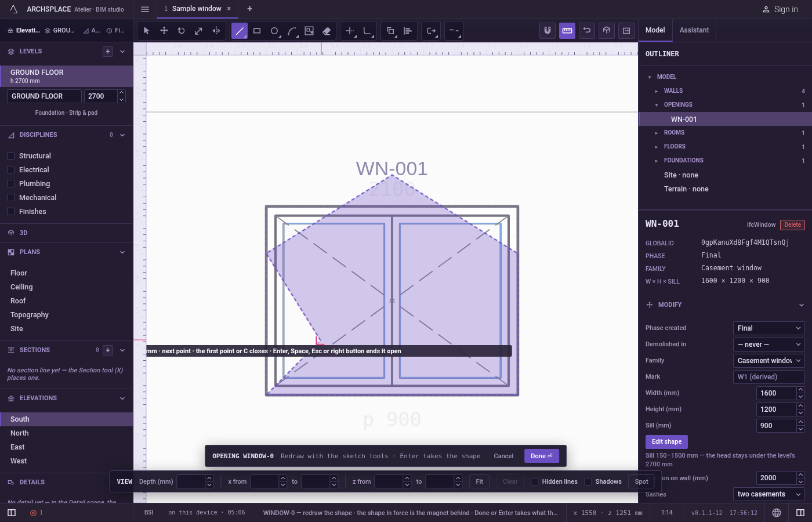Enable the Hidden lines checkbox
Screen dimensions: 812x522
pyautogui.click(x=535, y=481)
